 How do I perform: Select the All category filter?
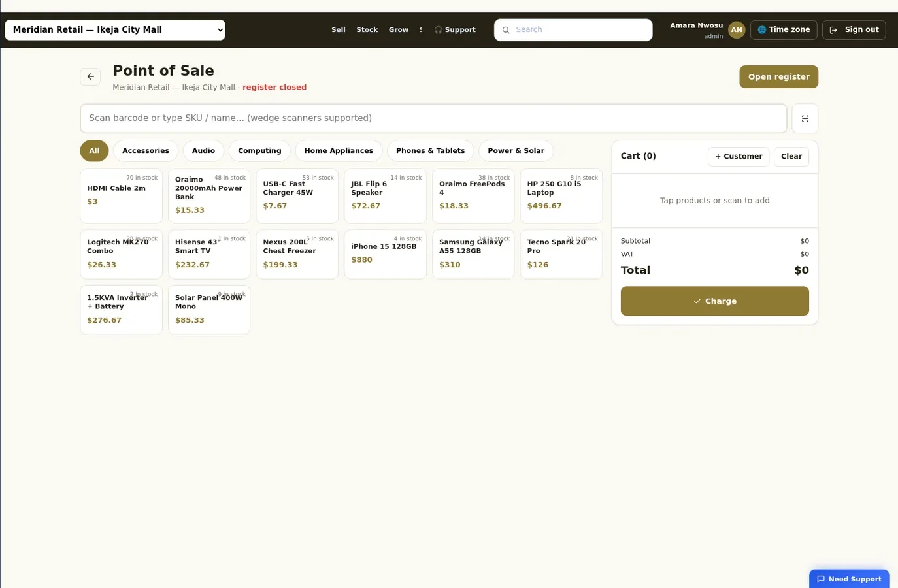(x=94, y=151)
